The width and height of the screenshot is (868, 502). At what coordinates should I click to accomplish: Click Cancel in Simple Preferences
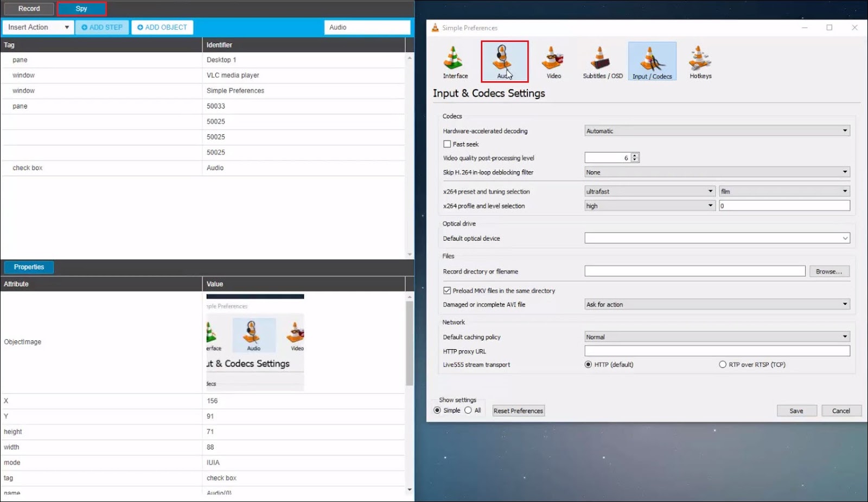click(841, 411)
